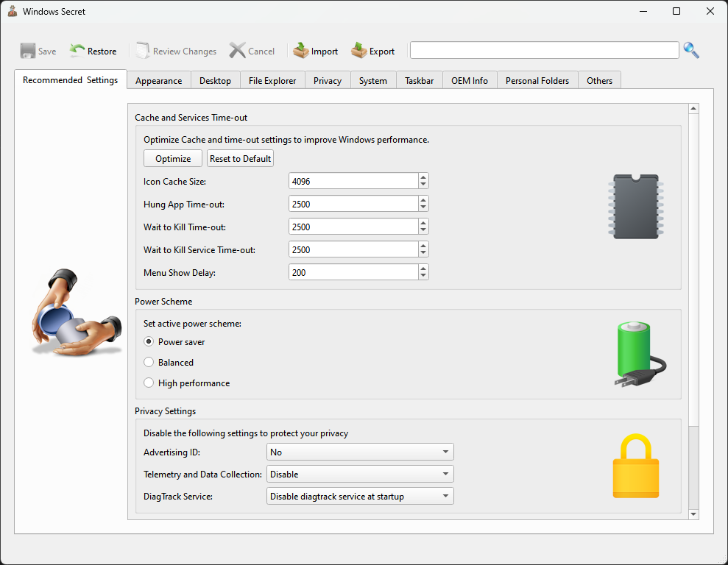Go to the Privacy tab
The image size is (728, 565).
328,80
